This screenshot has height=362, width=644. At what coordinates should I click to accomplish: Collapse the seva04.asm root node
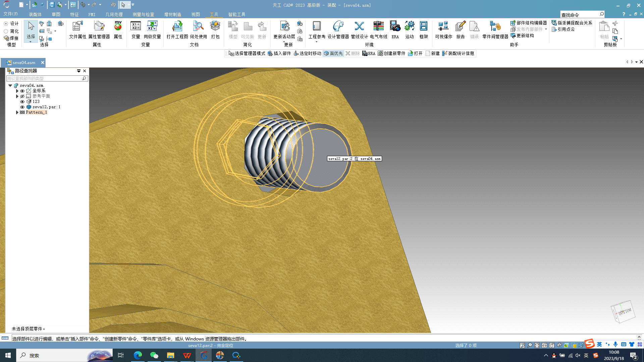pyautogui.click(x=10, y=85)
